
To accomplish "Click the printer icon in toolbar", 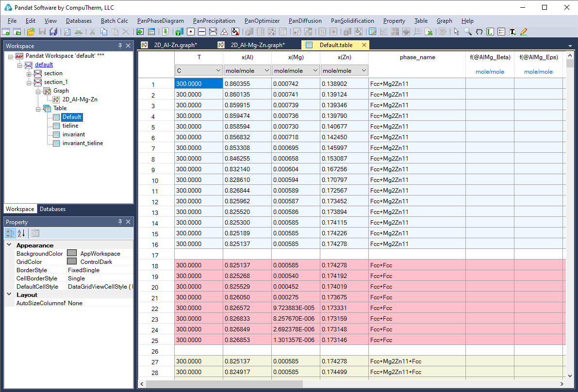I will (78, 32).
